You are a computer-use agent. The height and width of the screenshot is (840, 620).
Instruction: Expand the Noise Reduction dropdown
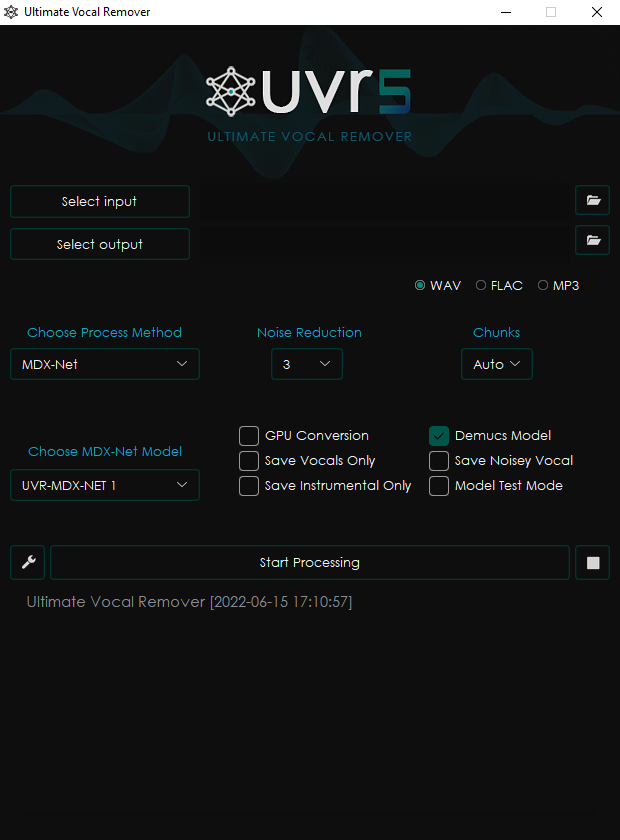307,365
